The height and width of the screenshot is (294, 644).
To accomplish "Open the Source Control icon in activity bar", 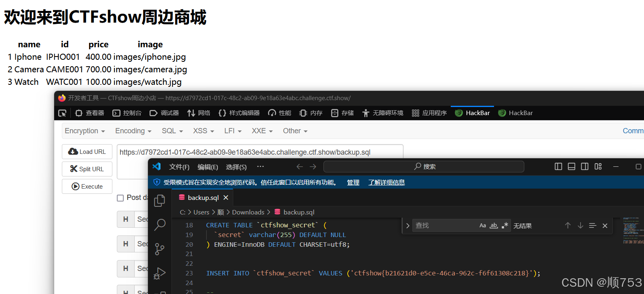I will 160,249.
